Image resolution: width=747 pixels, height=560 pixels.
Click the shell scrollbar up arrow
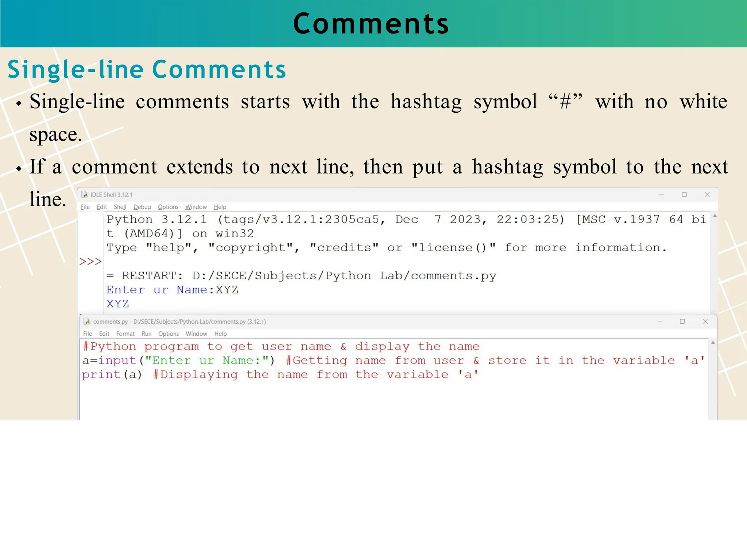pos(715,217)
